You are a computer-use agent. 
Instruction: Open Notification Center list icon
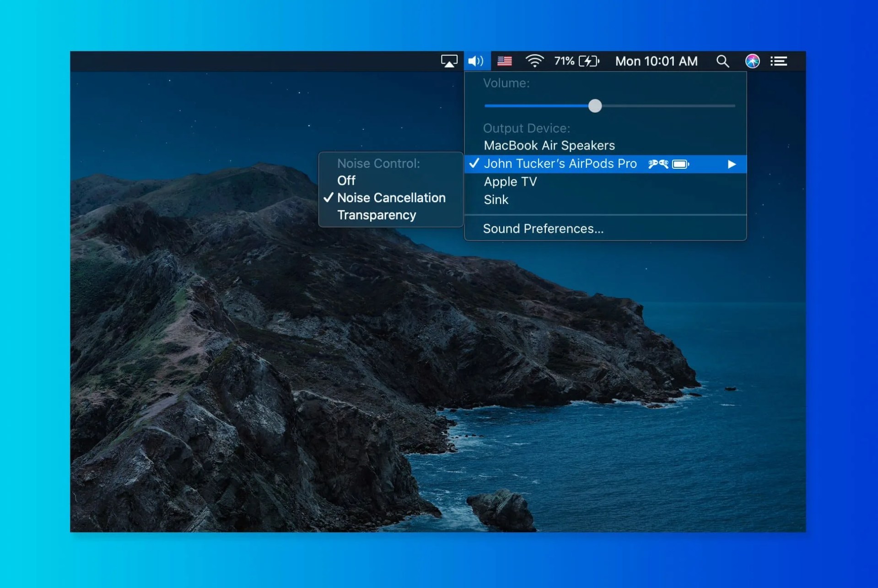coord(779,61)
